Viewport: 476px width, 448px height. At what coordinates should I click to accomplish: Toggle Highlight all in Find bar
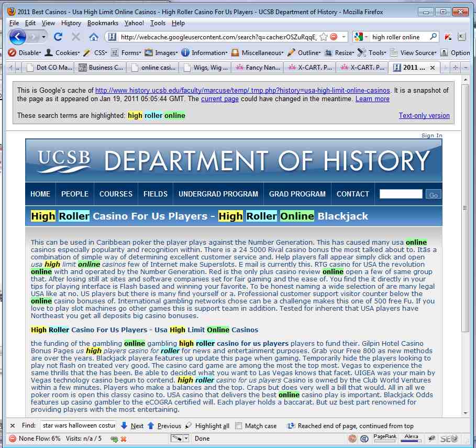pyautogui.click(x=207, y=426)
